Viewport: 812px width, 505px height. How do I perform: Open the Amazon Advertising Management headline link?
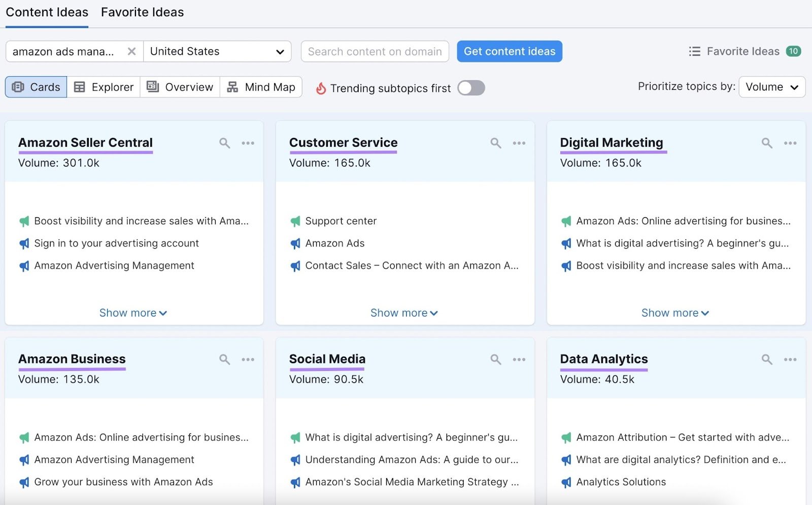114,265
